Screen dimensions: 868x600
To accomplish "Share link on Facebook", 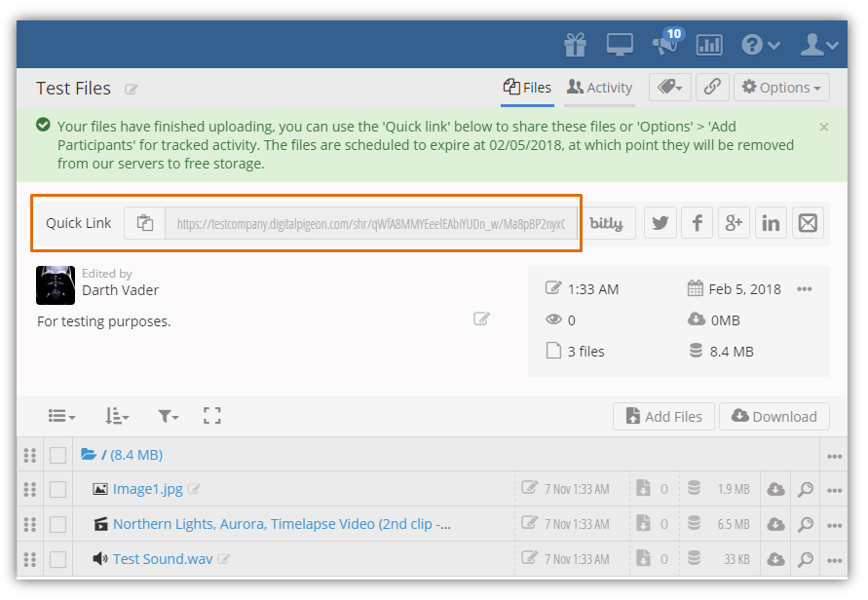I will pyautogui.click(x=697, y=223).
